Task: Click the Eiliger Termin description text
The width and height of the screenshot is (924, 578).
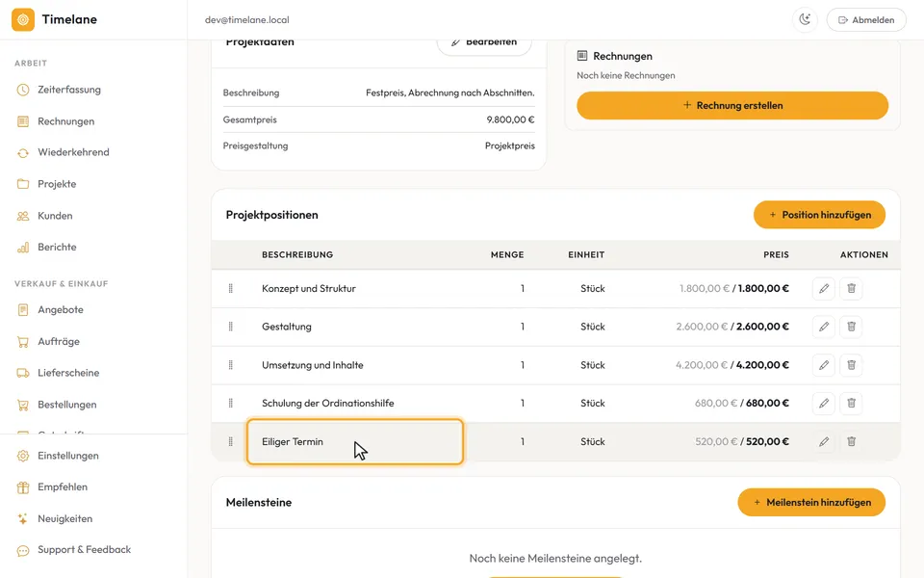Action: [x=293, y=442]
